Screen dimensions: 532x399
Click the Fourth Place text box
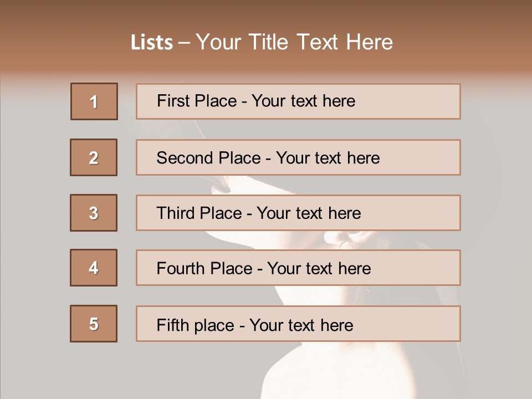click(298, 268)
